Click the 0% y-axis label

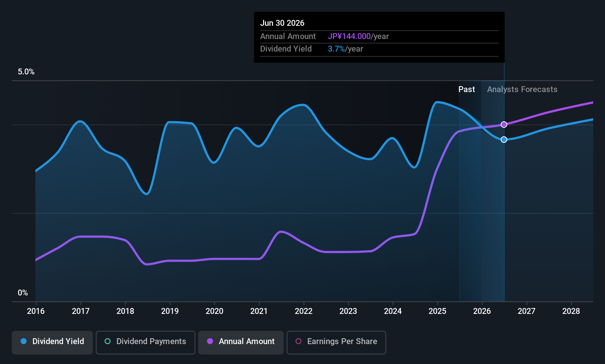(x=23, y=293)
